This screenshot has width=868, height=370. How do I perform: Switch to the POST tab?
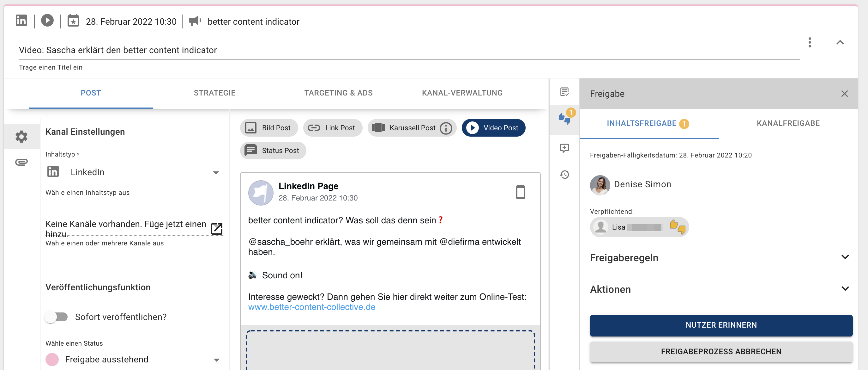91,93
